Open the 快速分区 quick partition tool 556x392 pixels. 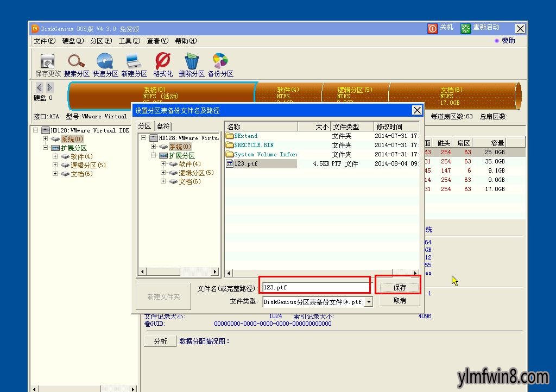pos(105,61)
